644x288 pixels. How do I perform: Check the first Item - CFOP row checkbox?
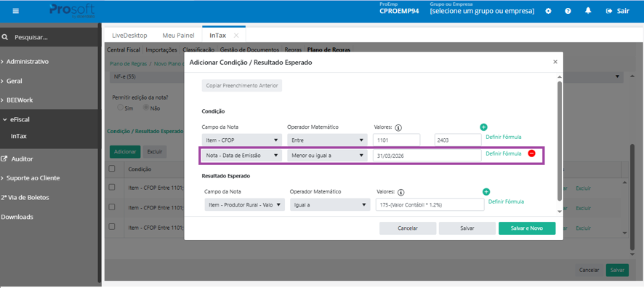(112, 187)
